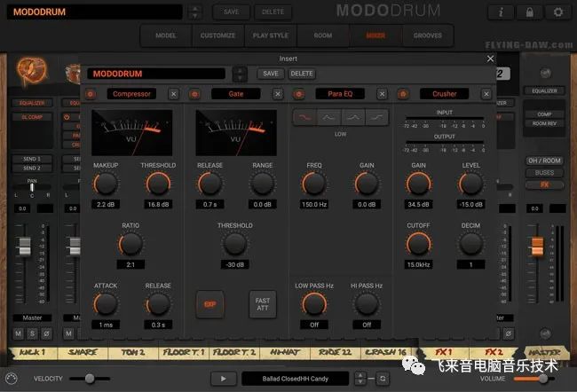Image resolution: width=577 pixels, height=392 pixels.
Task: Click the lock icon in top bar
Action: click(529, 12)
